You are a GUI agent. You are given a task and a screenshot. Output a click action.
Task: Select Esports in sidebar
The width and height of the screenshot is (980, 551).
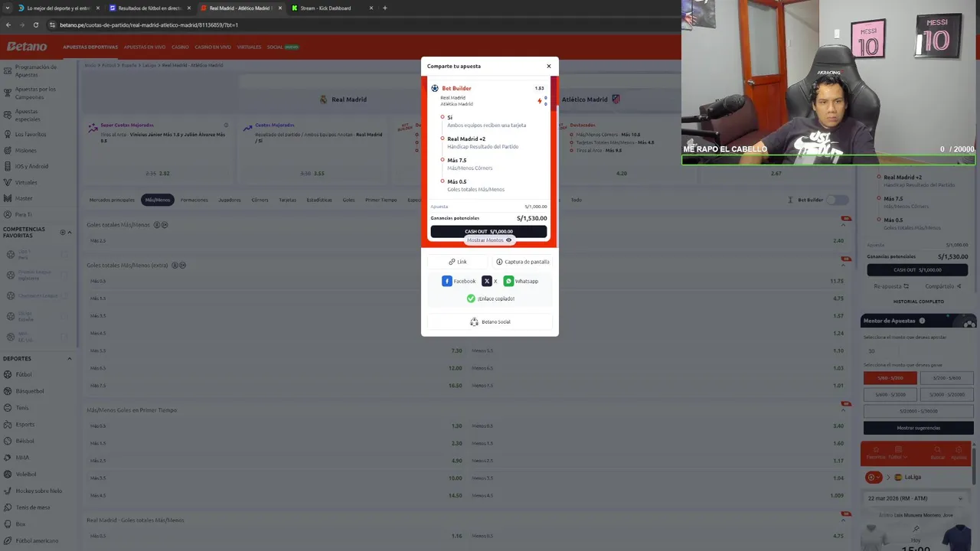click(25, 424)
